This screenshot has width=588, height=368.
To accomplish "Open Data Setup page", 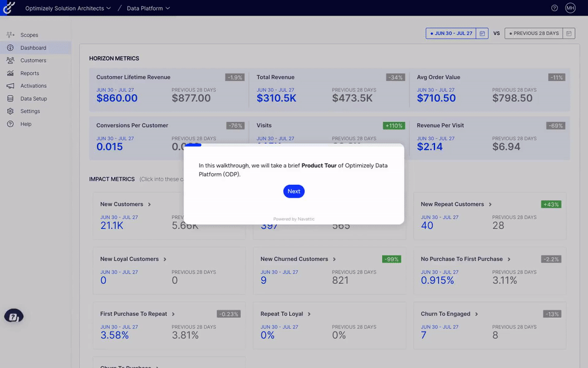I will [36, 98].
